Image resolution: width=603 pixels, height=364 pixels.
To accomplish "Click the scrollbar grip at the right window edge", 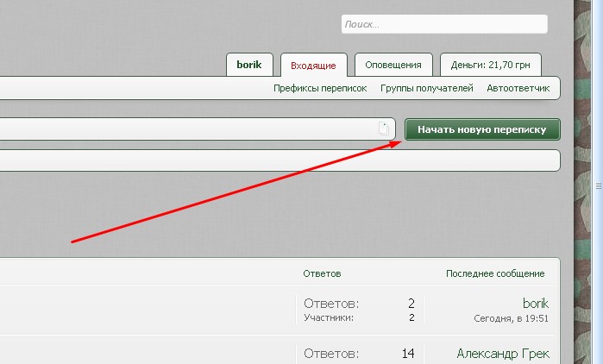I will pos(599,185).
